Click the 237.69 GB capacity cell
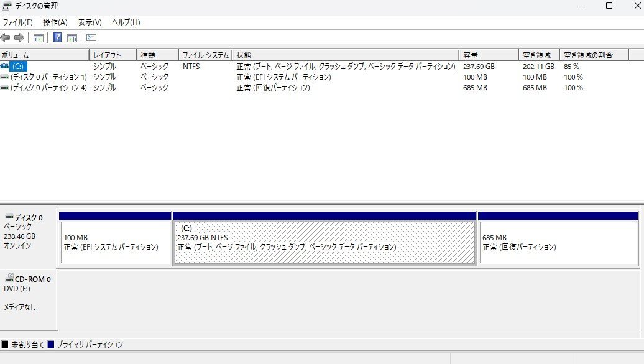Image resolution: width=644 pixels, height=364 pixels. [479, 66]
